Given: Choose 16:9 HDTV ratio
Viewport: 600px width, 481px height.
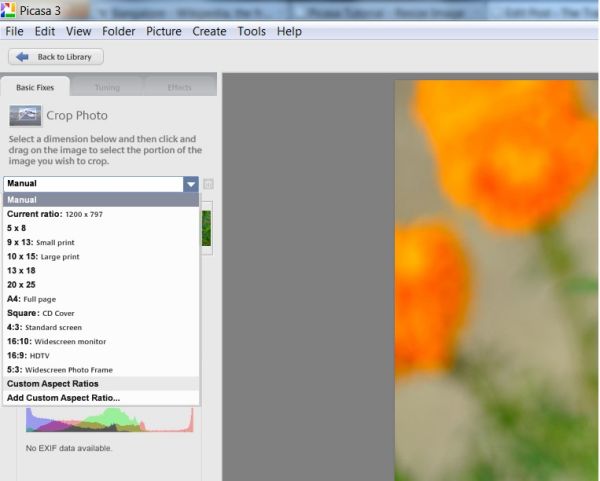Looking at the screenshot, I should click(101, 356).
